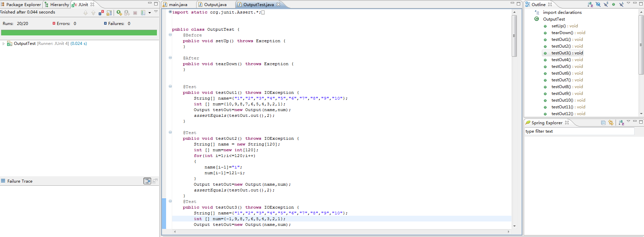The image size is (644, 237).
Task: Click the Outline vertical scrollbar thumb
Action: (x=641, y=45)
